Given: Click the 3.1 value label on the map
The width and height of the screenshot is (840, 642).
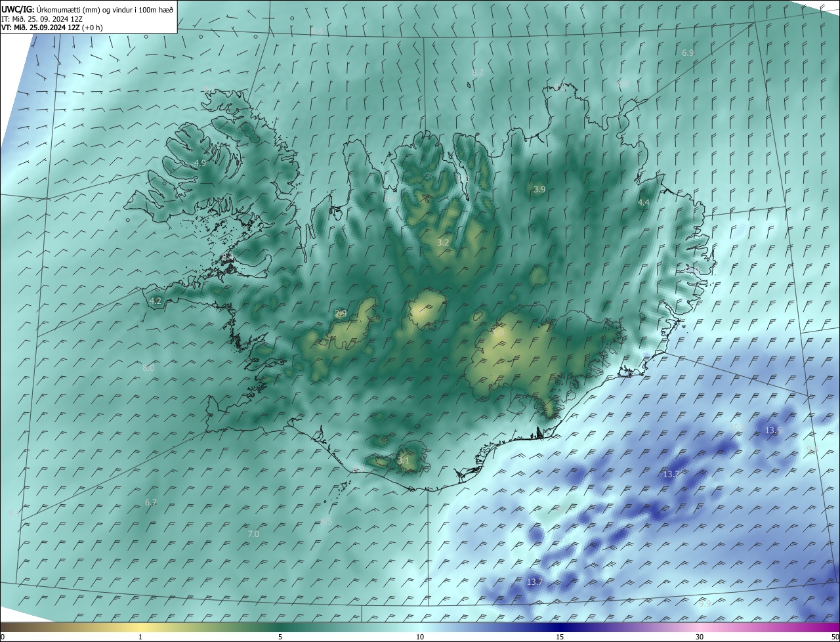Looking at the screenshot, I should pos(404,461).
